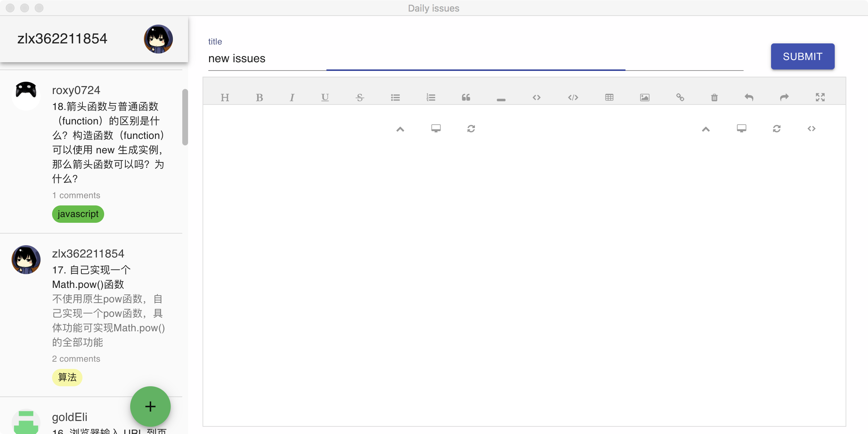Click the zlx362211854 username header
This screenshot has width=868, height=434.
pos(62,39)
